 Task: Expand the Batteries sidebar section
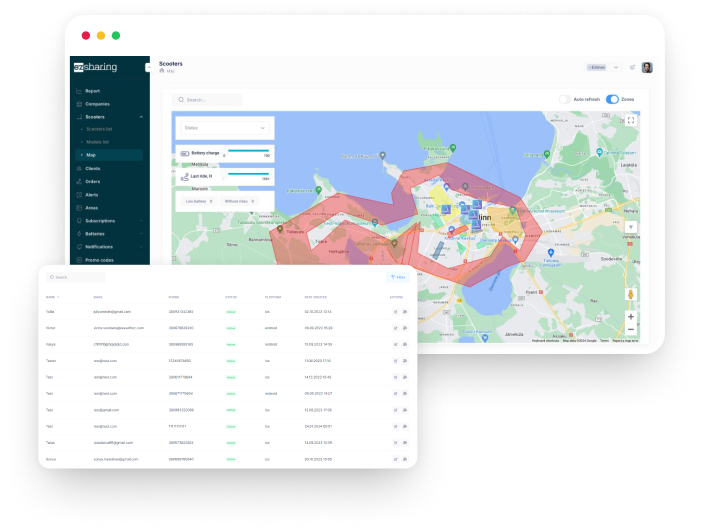(x=141, y=234)
